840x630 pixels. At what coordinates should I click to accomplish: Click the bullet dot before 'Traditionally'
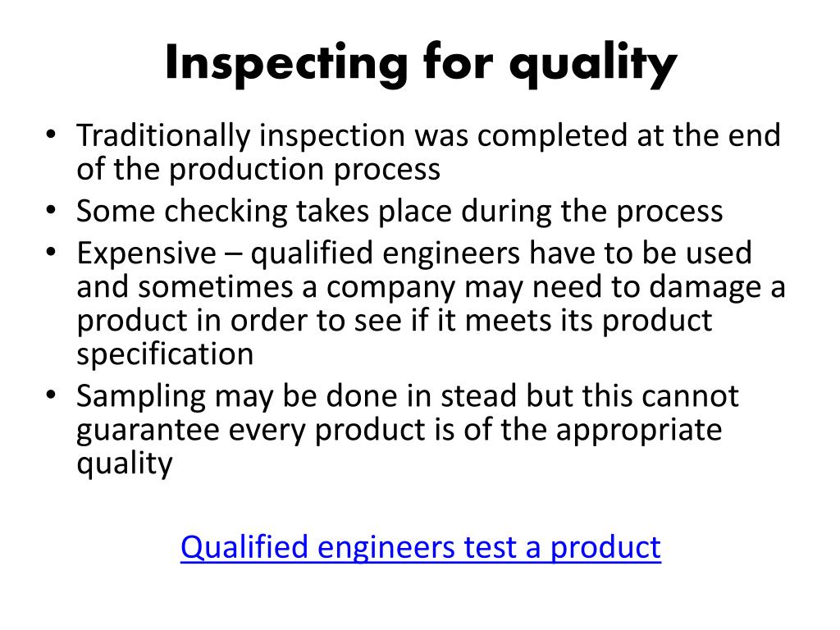point(51,134)
